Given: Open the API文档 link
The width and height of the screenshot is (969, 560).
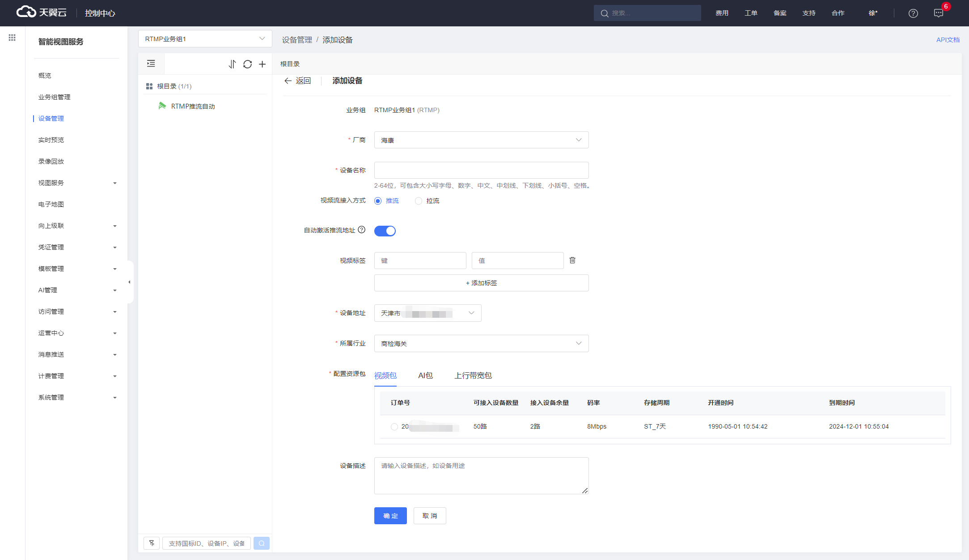Looking at the screenshot, I should tap(948, 40).
